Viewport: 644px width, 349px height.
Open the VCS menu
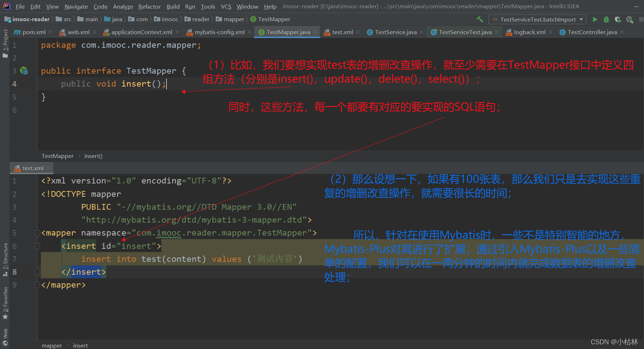click(x=226, y=6)
